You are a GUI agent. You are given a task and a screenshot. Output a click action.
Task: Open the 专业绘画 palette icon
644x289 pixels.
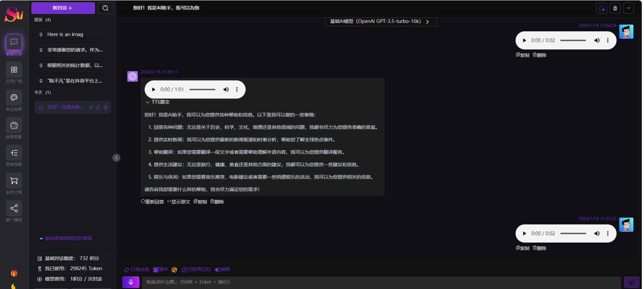(14, 98)
